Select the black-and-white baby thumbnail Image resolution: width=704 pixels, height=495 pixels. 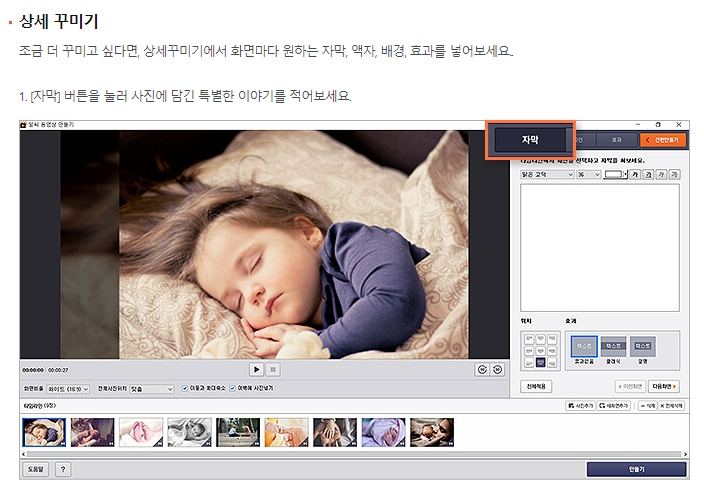(x=189, y=432)
